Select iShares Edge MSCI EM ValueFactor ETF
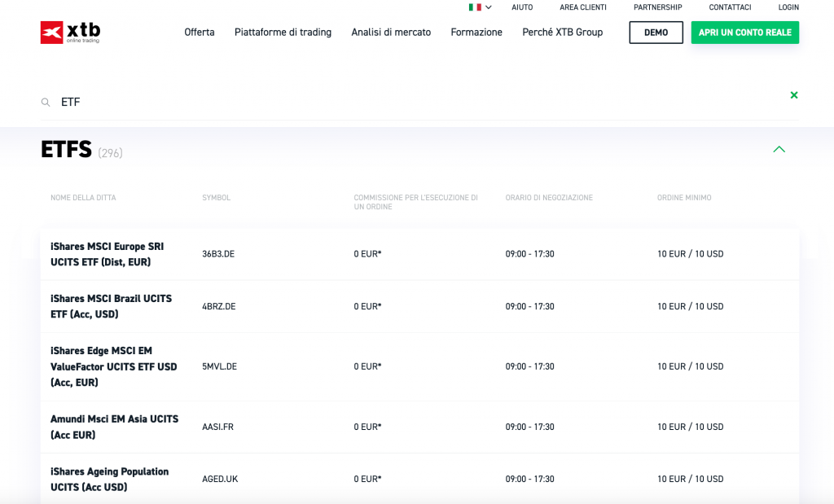Screen dimensions: 834x504 point(113,366)
